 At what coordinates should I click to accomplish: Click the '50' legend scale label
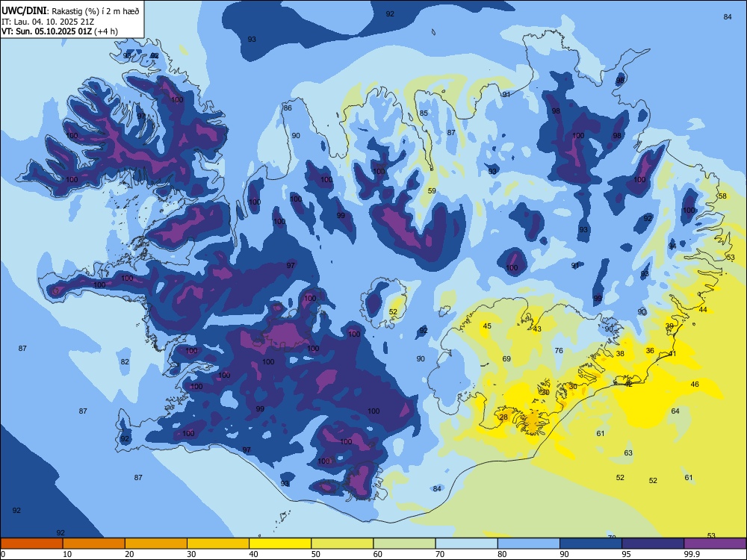pyautogui.click(x=316, y=554)
